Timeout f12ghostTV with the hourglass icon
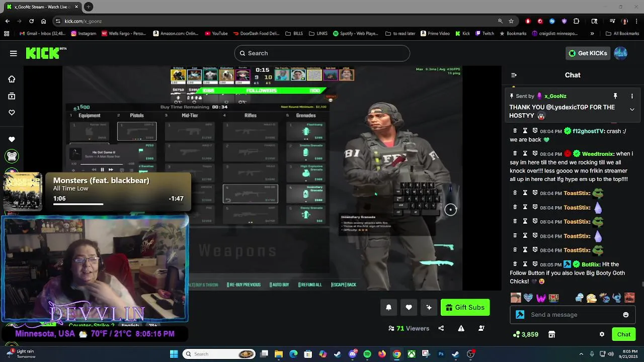 point(525,131)
